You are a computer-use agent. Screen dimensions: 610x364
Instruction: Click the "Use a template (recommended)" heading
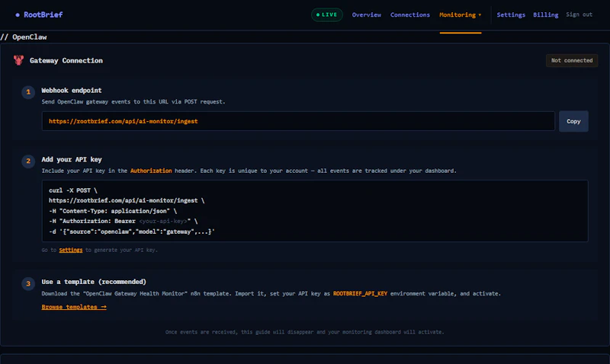(x=94, y=282)
